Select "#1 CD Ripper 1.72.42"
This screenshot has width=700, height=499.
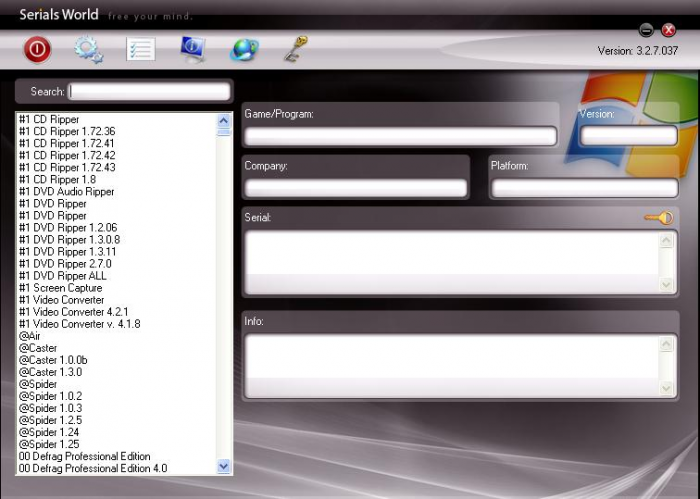pyautogui.click(x=67, y=155)
